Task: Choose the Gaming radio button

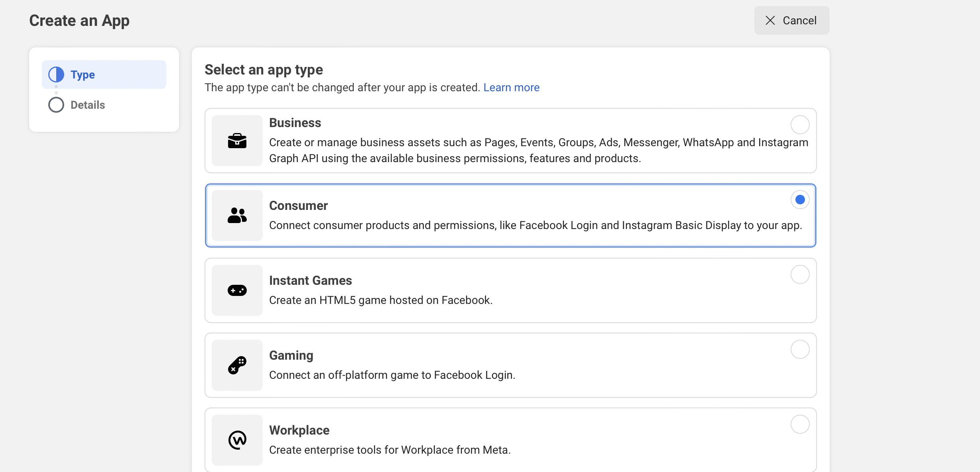Action: pos(800,349)
